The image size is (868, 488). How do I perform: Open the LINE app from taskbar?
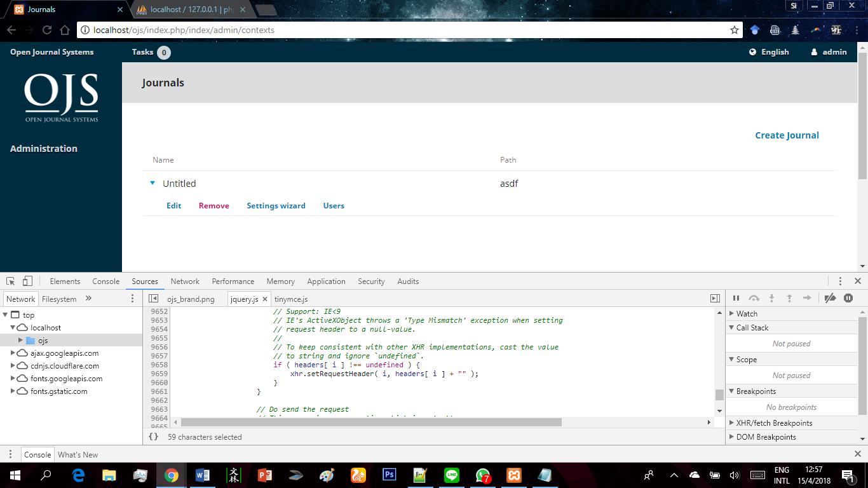[452, 475]
